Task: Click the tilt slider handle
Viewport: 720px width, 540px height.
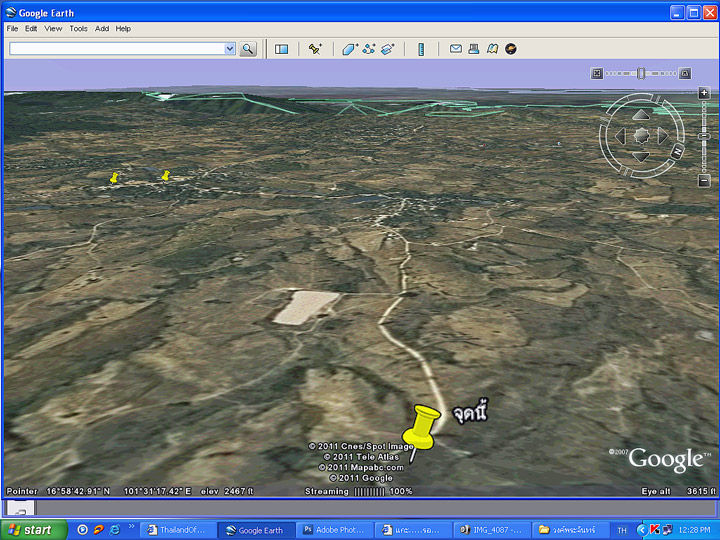Action: click(642, 73)
